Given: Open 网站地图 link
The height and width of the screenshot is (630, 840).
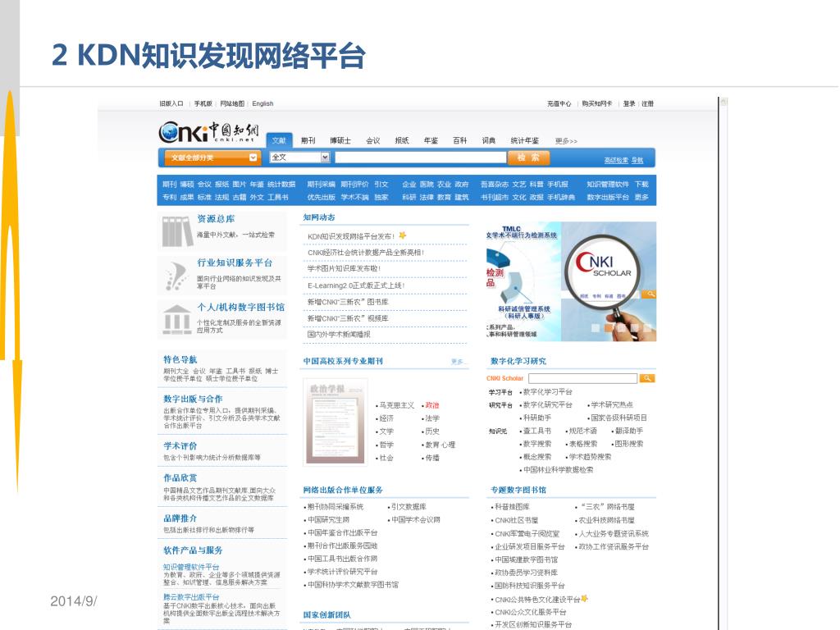Looking at the screenshot, I should click(232, 103).
